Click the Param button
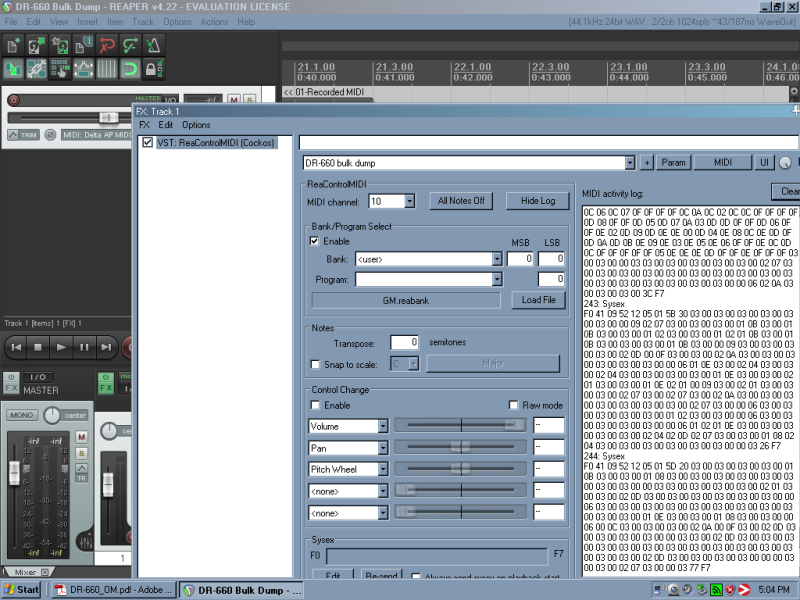 (673, 163)
